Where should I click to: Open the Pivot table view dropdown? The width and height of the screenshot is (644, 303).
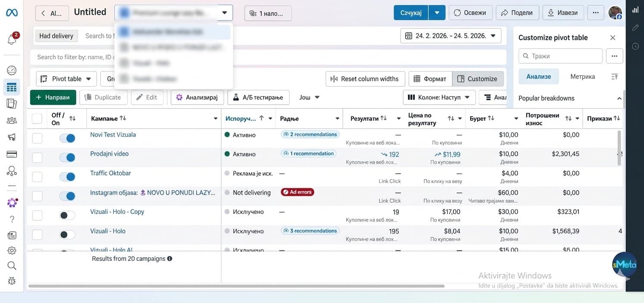[66, 79]
